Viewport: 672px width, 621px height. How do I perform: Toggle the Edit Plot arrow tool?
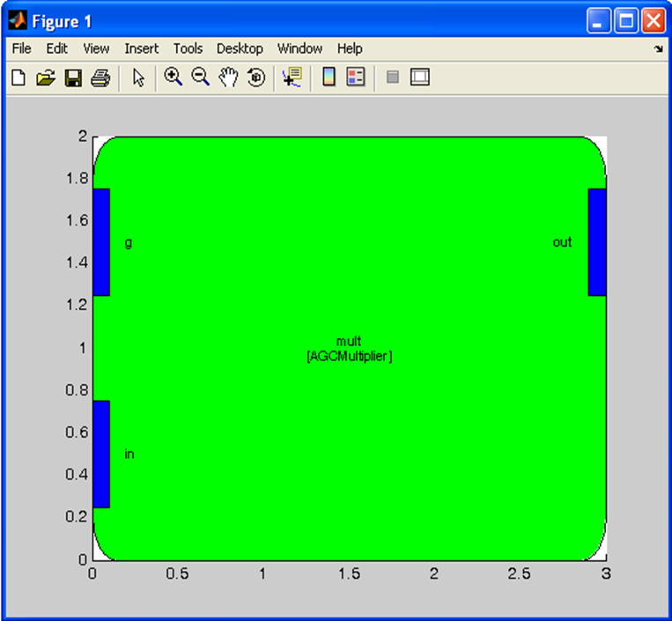pos(138,78)
